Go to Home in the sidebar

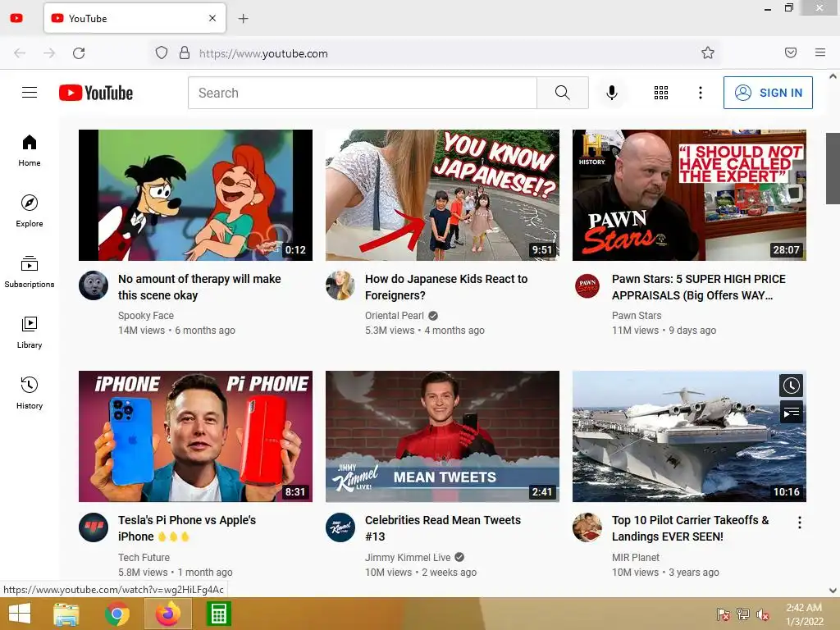tap(30, 151)
